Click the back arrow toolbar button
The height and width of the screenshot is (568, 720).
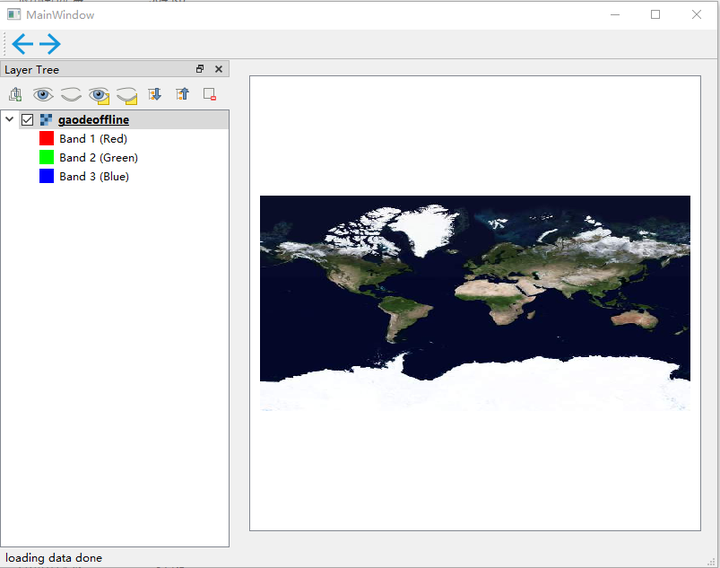click(x=22, y=44)
